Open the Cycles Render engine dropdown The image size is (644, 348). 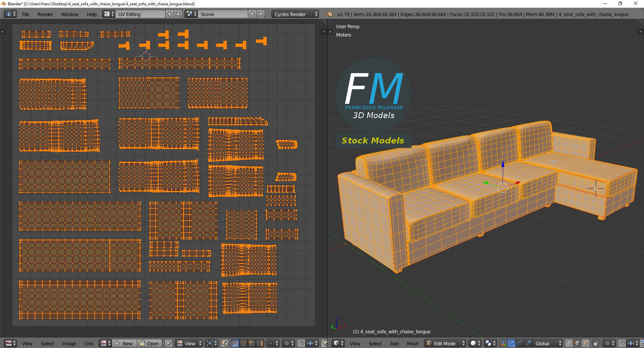(295, 14)
